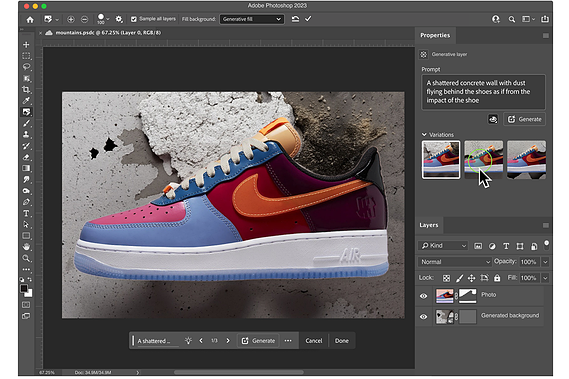Image resolution: width=569 pixels, height=379 pixels.
Task: Toggle lock transparent pixels
Action: click(446, 278)
